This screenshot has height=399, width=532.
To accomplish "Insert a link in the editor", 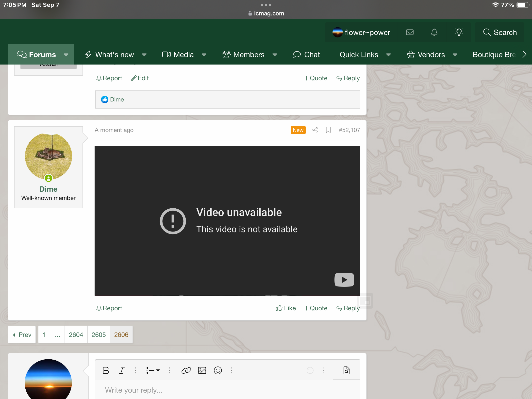I will (186, 370).
